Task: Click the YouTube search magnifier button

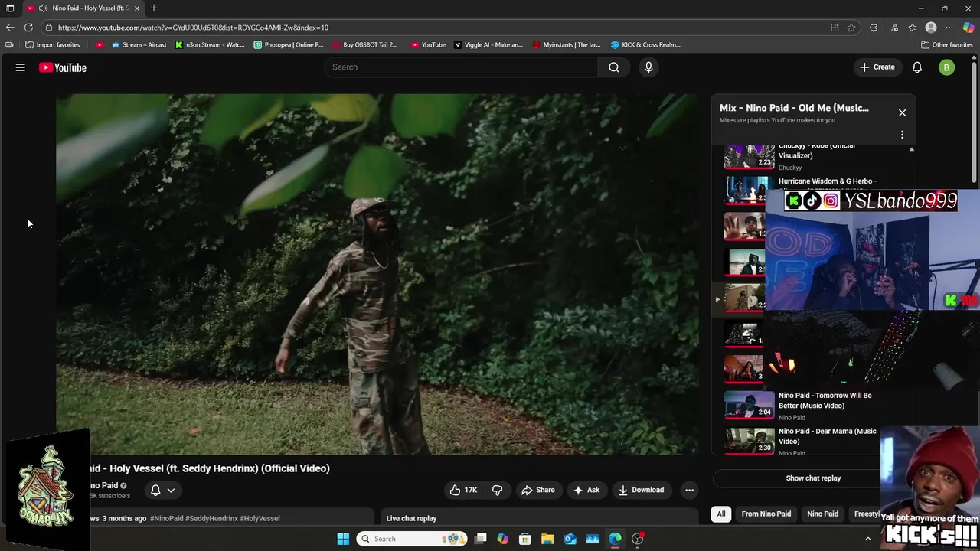Action: [614, 67]
